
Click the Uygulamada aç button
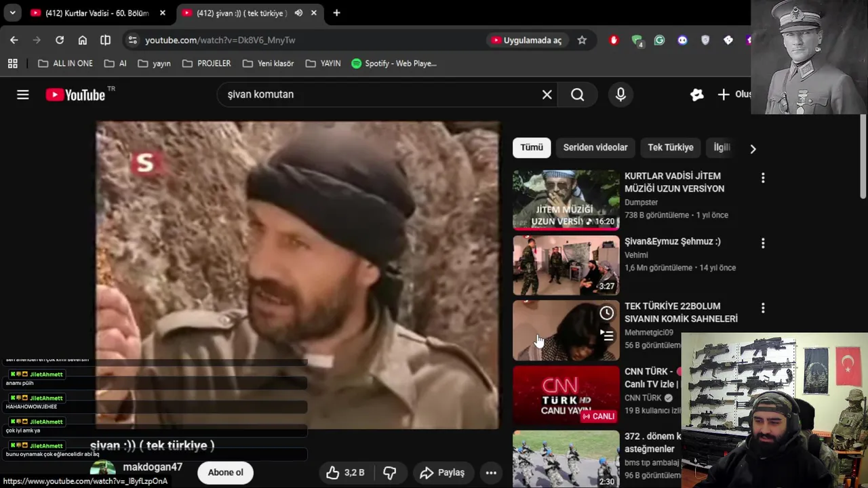pyautogui.click(x=527, y=40)
